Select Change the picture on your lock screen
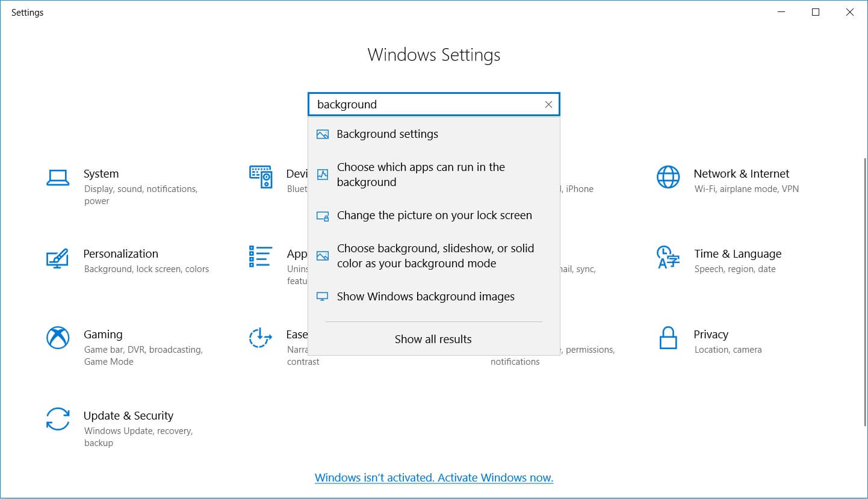This screenshot has width=868, height=499. (434, 215)
